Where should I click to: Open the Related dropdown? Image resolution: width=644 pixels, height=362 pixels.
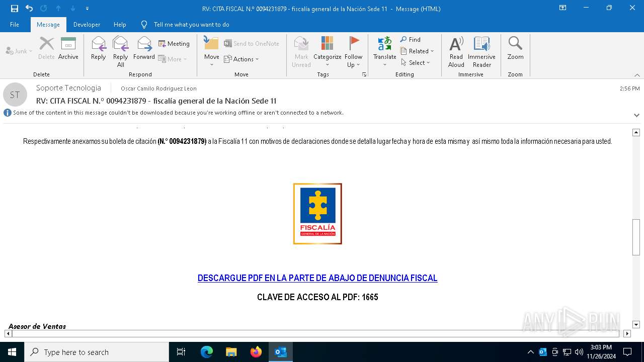coord(417,51)
